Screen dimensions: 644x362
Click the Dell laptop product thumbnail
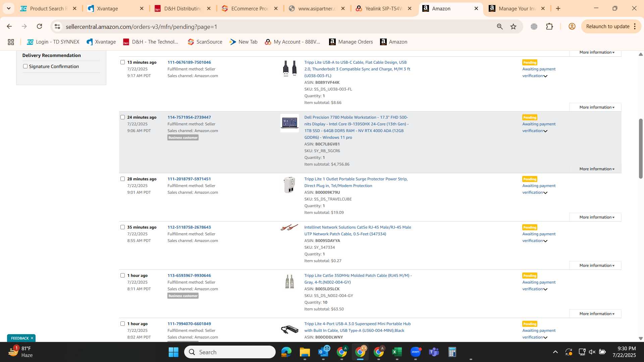pyautogui.click(x=289, y=123)
